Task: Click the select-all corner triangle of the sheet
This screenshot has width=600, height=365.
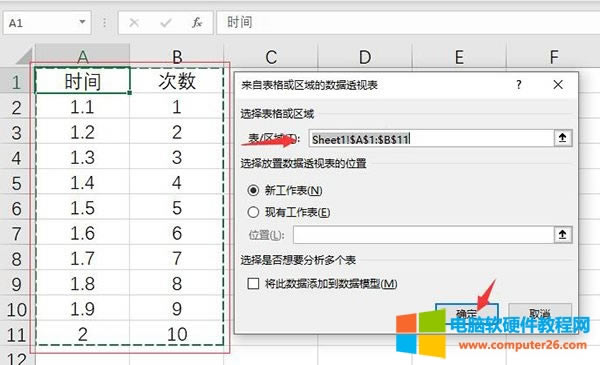Action: coord(24,57)
